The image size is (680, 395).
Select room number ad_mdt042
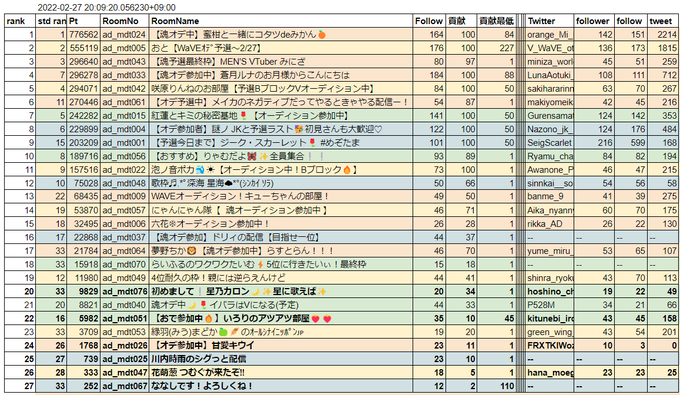124,88
